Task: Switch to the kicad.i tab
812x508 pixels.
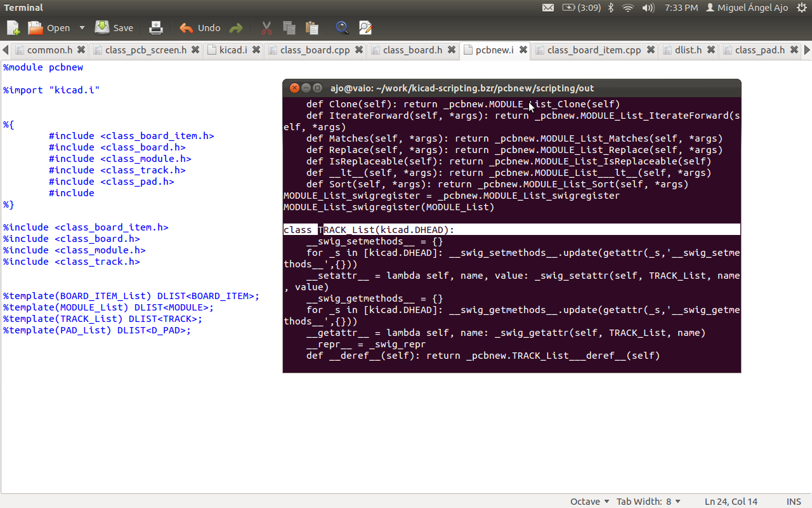Action: (233, 50)
